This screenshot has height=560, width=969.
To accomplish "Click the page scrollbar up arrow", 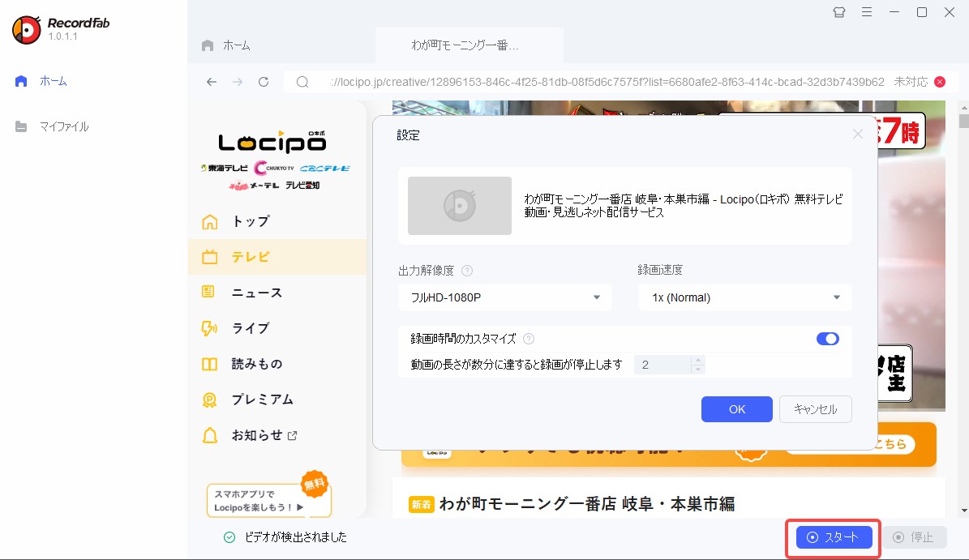I will [963, 106].
